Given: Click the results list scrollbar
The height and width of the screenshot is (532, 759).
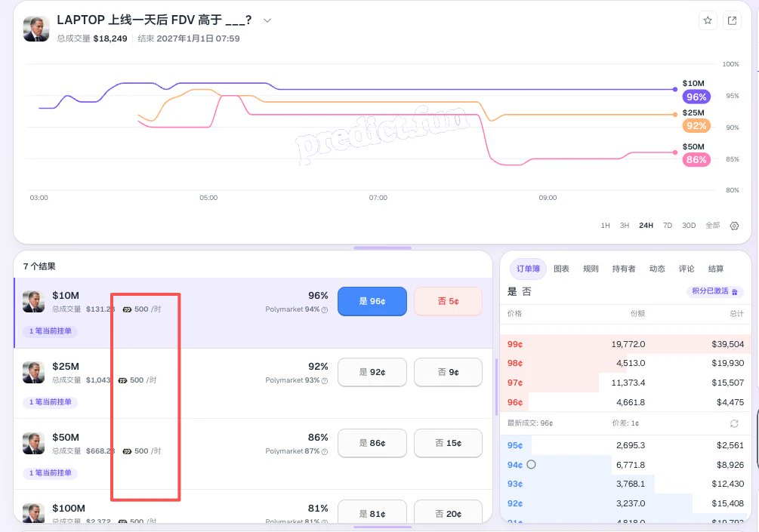Looking at the screenshot, I should [x=496, y=387].
